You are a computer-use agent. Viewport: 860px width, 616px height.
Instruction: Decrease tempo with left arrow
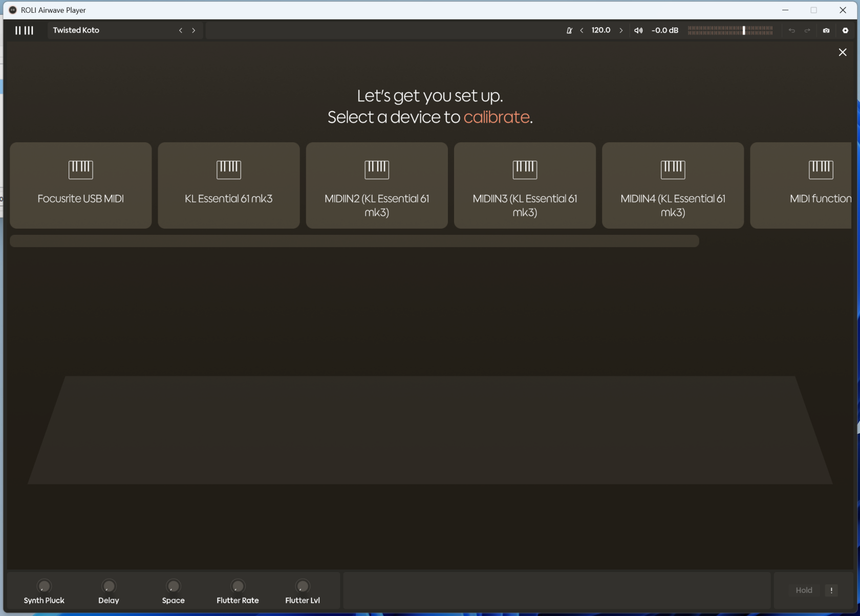pos(582,30)
